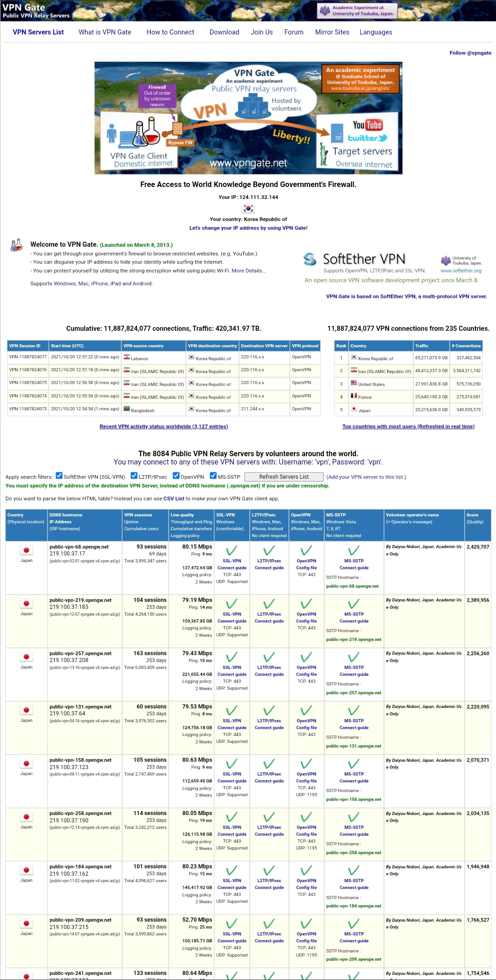Click the VPN Gate header logo

coord(36,11)
